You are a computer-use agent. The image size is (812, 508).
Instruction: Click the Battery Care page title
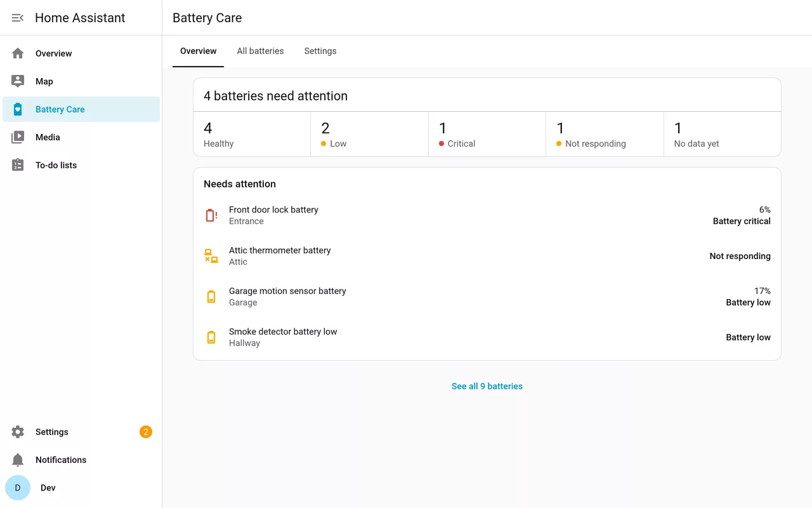coord(207,18)
